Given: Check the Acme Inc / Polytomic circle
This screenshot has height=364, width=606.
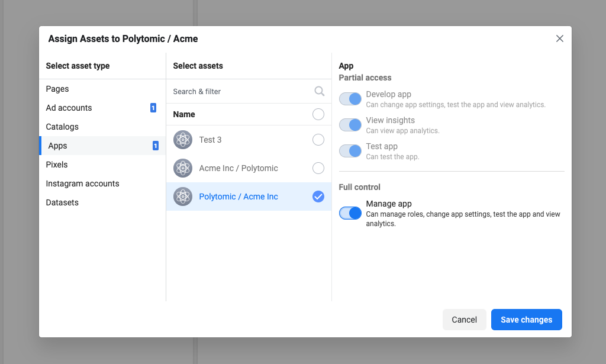Looking at the screenshot, I should (318, 168).
